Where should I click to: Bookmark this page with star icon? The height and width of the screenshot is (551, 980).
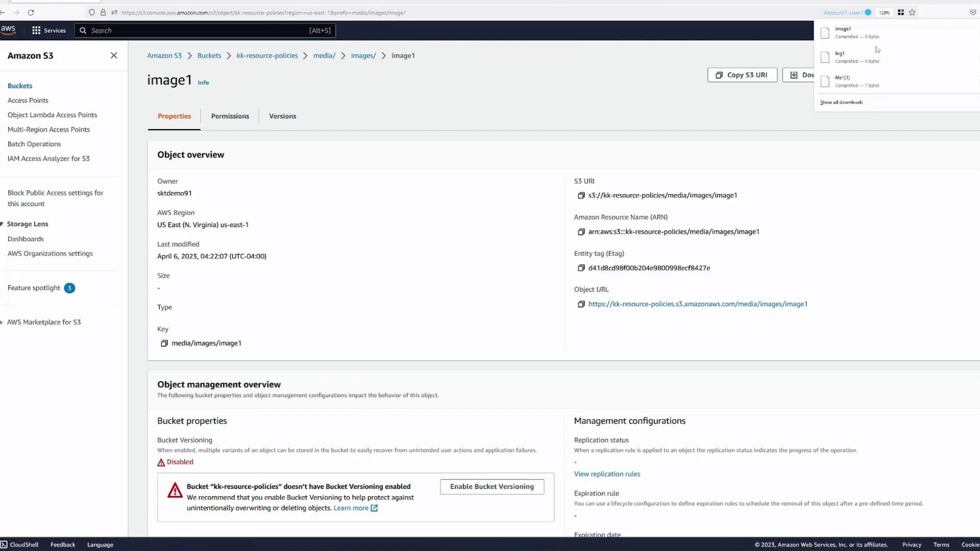(912, 12)
